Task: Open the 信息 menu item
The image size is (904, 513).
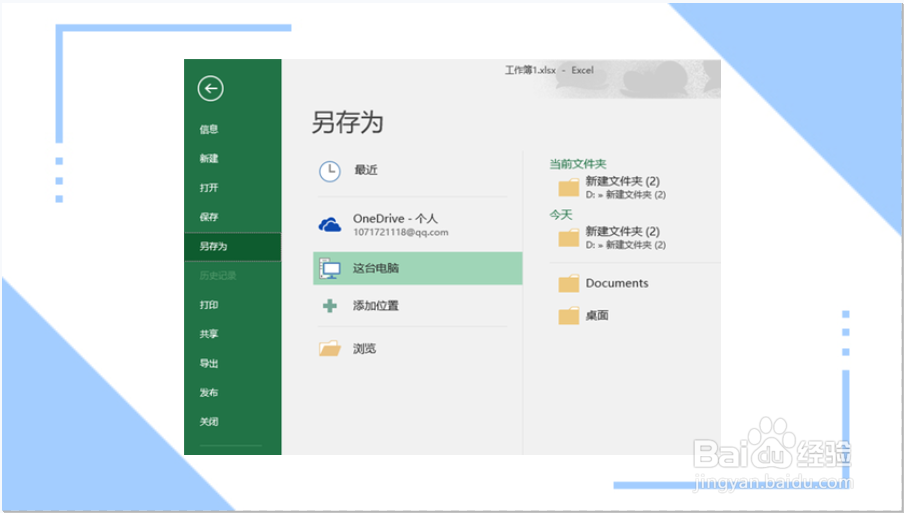Action: tap(209, 129)
